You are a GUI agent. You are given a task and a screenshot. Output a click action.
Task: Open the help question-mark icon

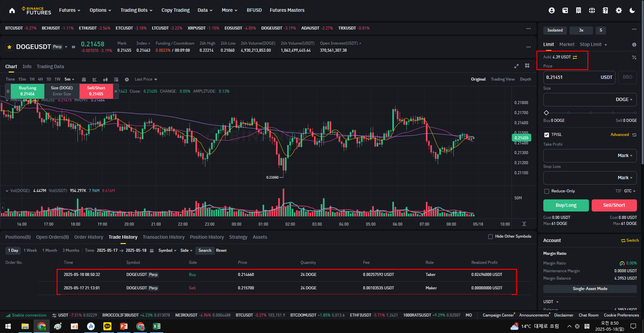[x=605, y=10]
